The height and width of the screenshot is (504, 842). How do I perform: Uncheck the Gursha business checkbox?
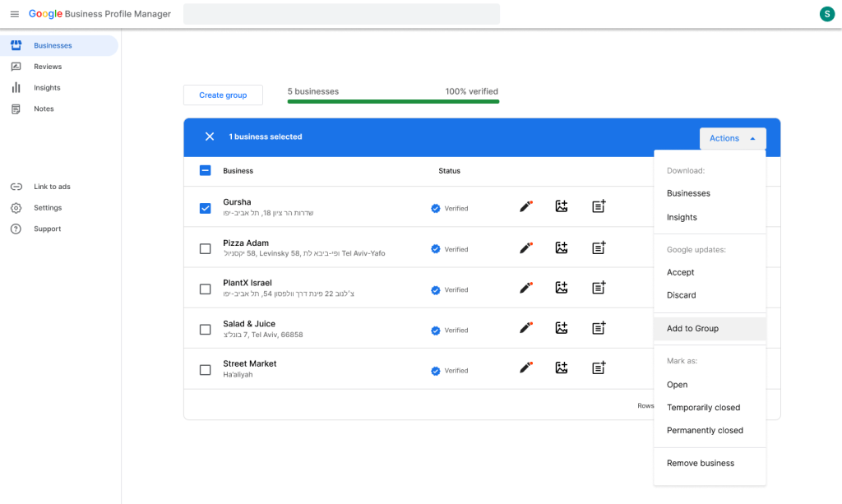(x=206, y=208)
